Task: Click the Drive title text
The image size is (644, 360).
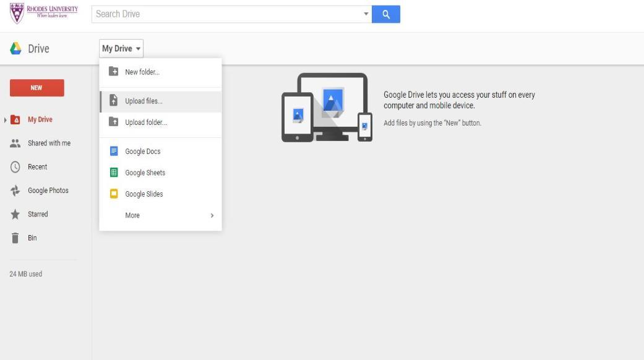Action: pos(38,49)
